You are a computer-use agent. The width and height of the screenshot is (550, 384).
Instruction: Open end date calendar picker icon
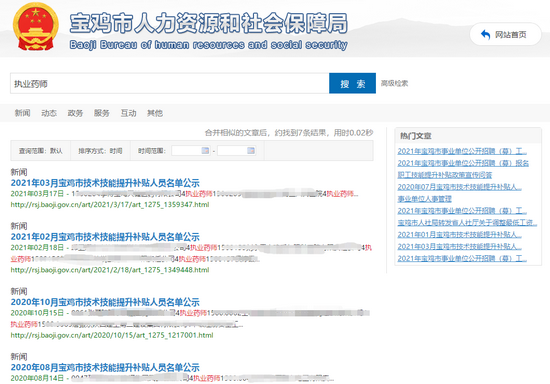pos(251,151)
